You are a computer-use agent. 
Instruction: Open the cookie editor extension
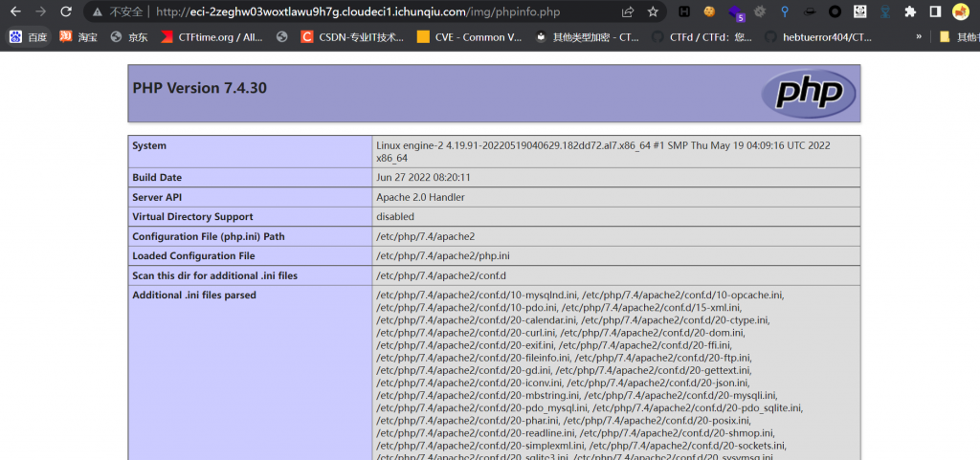point(709,12)
